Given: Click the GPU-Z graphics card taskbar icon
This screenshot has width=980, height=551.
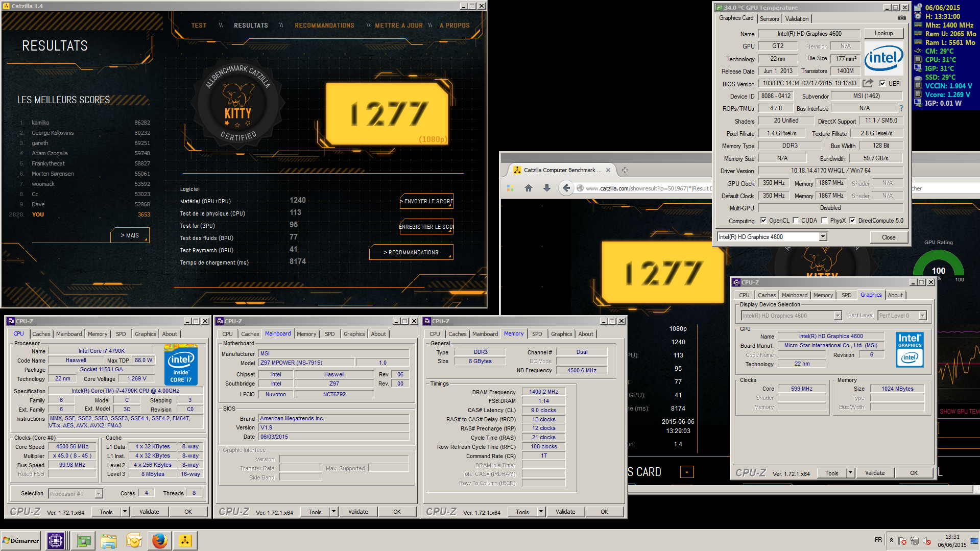Looking at the screenshot, I should point(83,540).
